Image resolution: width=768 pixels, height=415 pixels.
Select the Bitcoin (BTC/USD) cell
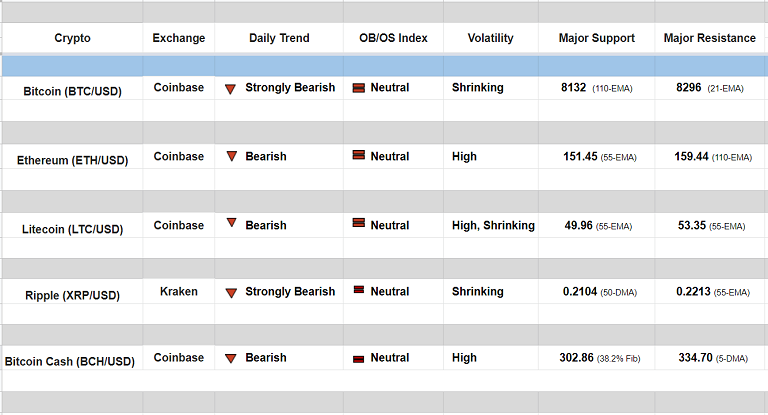[x=72, y=91]
